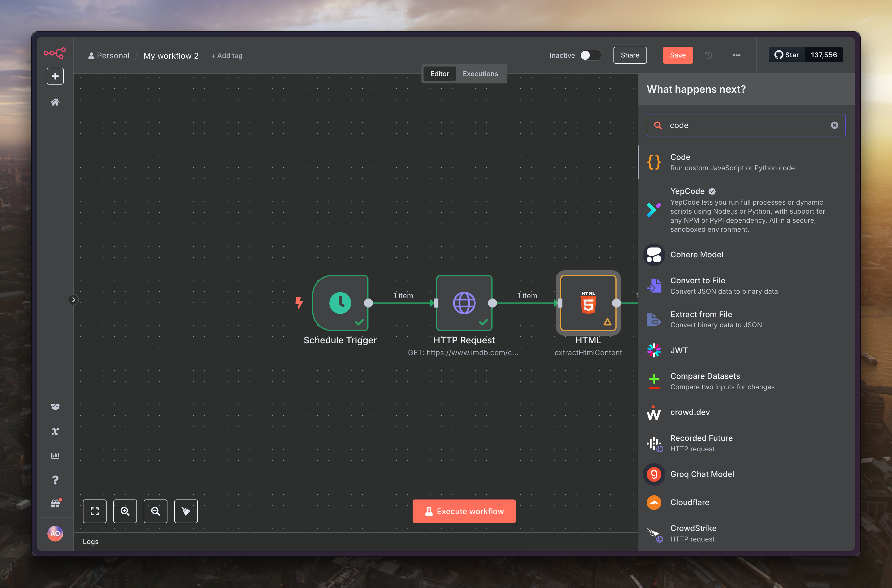The height and width of the screenshot is (588, 892).
Task: Click the n8n logo icon
Action: click(x=55, y=53)
